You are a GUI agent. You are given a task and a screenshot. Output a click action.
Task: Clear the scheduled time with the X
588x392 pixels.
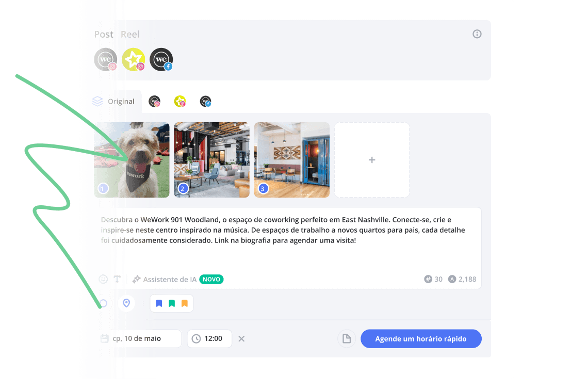[241, 339]
